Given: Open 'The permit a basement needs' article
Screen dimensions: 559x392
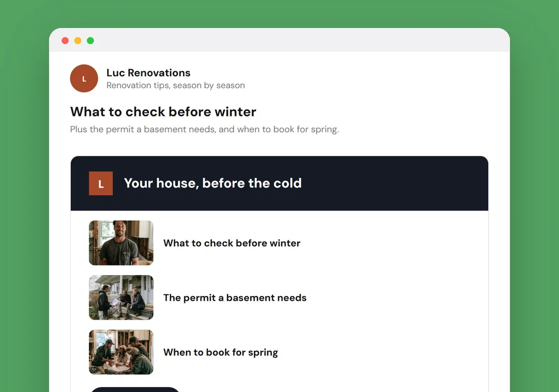Looking at the screenshot, I should tap(235, 298).
